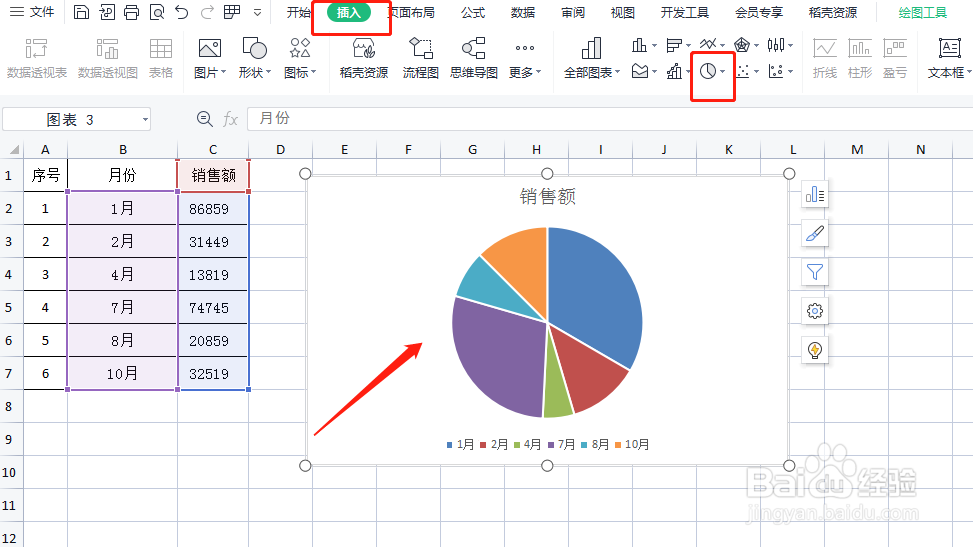This screenshot has height=547, width=973.
Task: Click the pie chart icon in ribbon
Action: (708, 71)
